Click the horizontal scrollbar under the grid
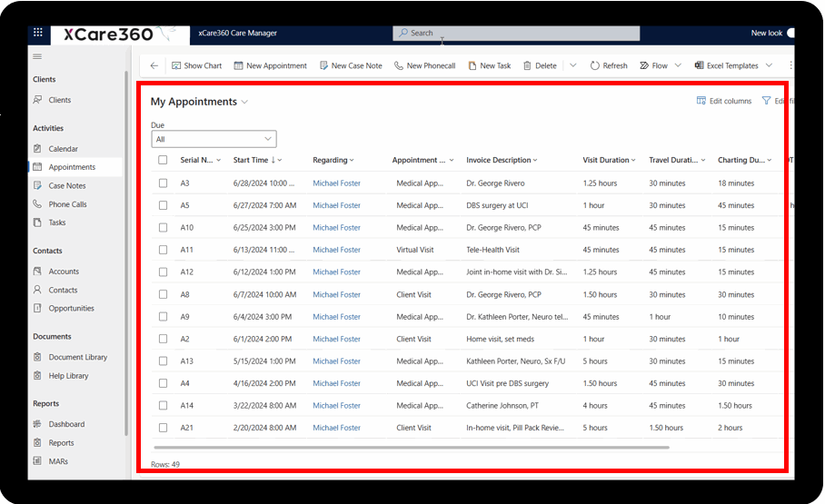Image resolution: width=825 pixels, height=504 pixels. tap(411, 447)
